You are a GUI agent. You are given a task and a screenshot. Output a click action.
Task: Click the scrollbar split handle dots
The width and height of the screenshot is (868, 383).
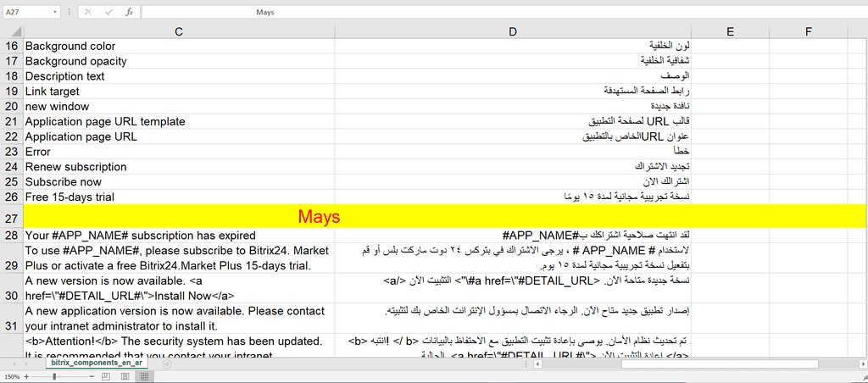click(526, 364)
